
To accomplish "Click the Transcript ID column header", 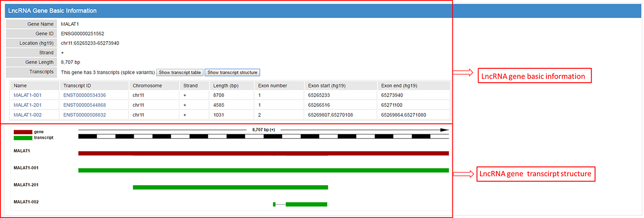I will 79,86.
